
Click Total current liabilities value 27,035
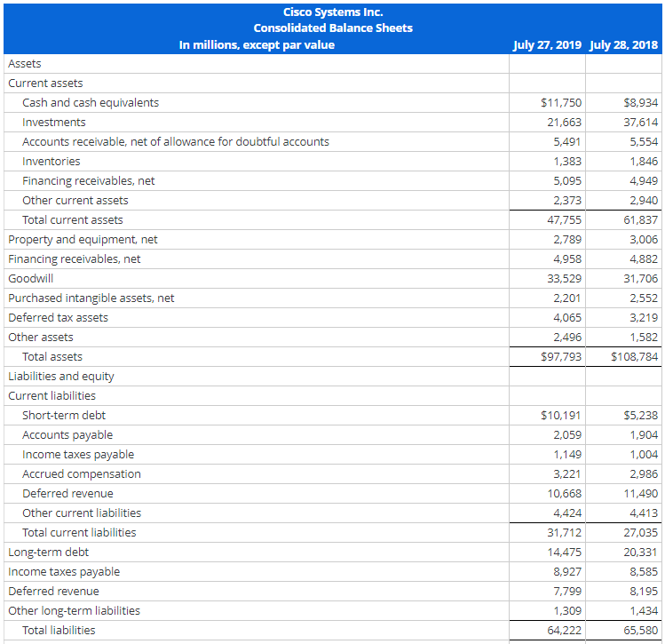pyautogui.click(x=640, y=532)
